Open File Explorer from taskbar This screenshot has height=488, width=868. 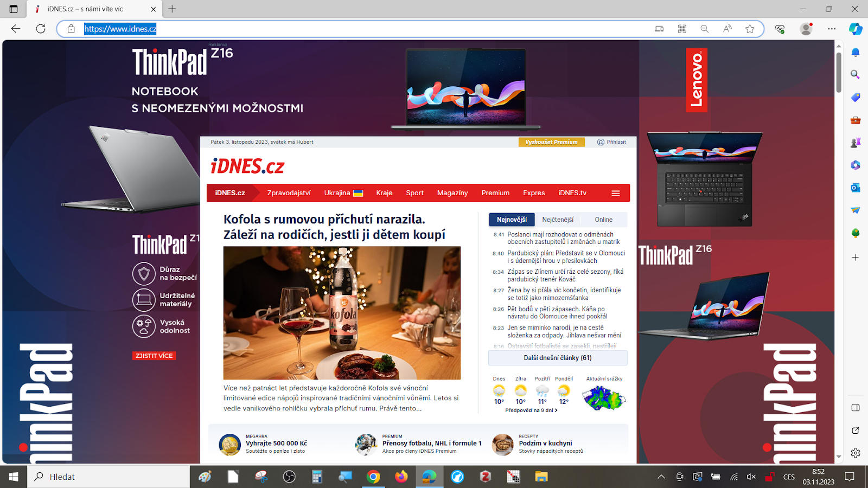click(541, 477)
